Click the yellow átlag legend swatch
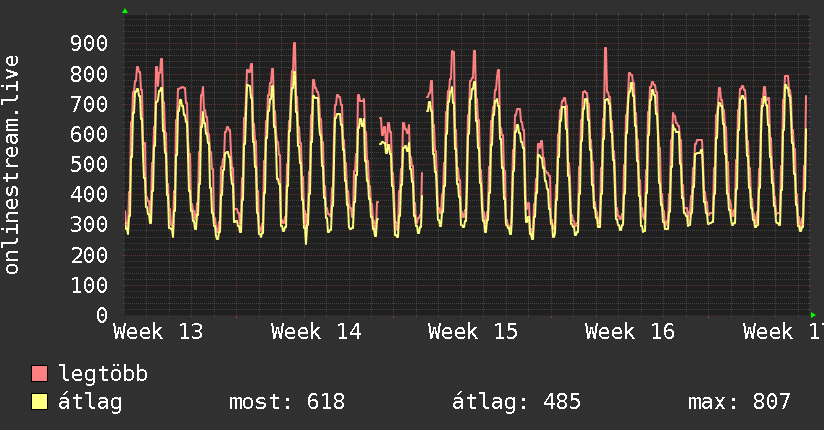 click(x=40, y=402)
